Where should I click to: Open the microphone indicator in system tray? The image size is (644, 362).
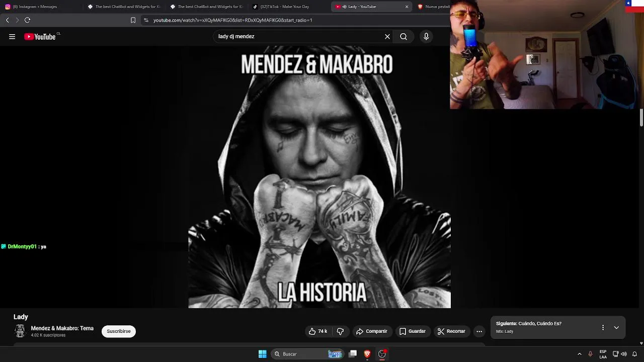(x=590, y=354)
